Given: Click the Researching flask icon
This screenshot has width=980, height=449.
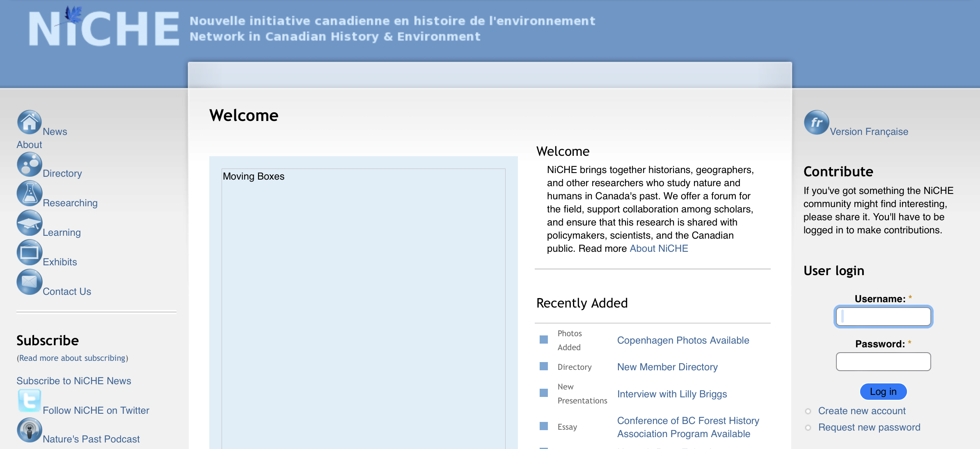Looking at the screenshot, I should pyautogui.click(x=29, y=194).
